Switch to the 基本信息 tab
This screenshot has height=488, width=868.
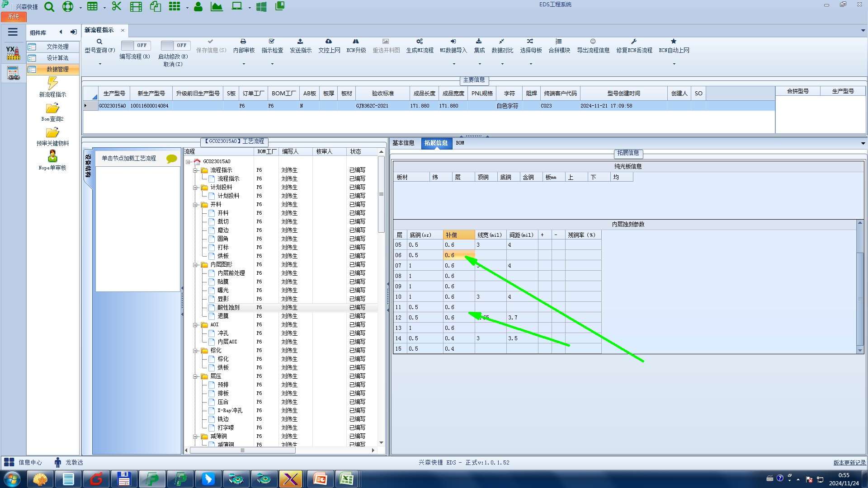(403, 143)
